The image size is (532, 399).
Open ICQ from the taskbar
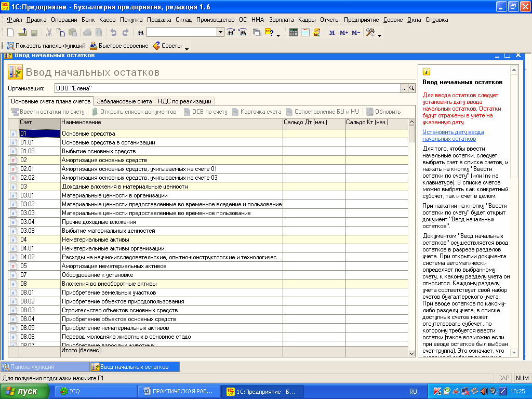coord(96,392)
